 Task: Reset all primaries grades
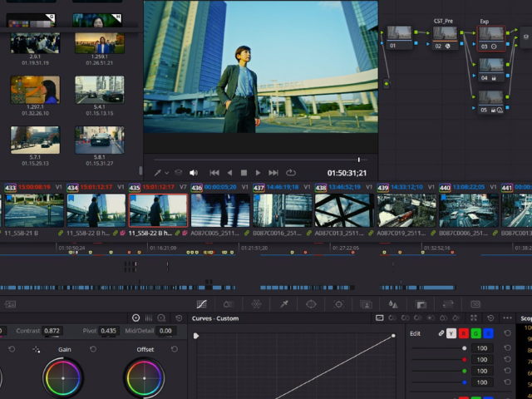click(x=179, y=318)
